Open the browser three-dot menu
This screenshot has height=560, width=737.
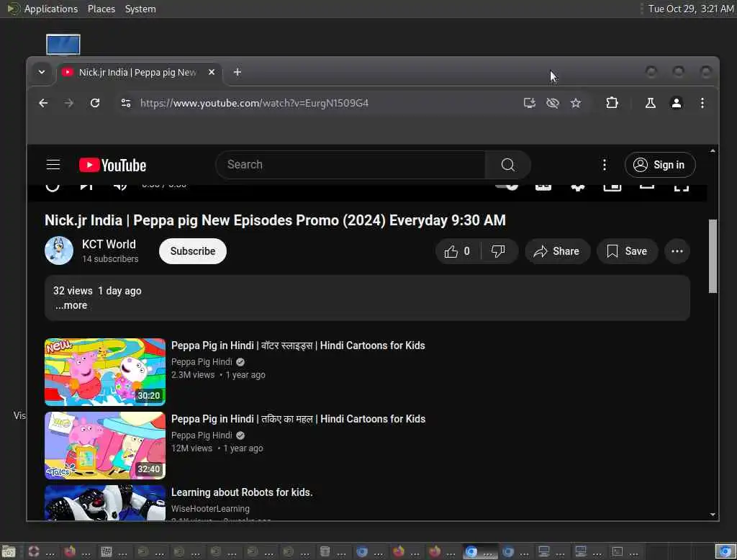tap(702, 103)
